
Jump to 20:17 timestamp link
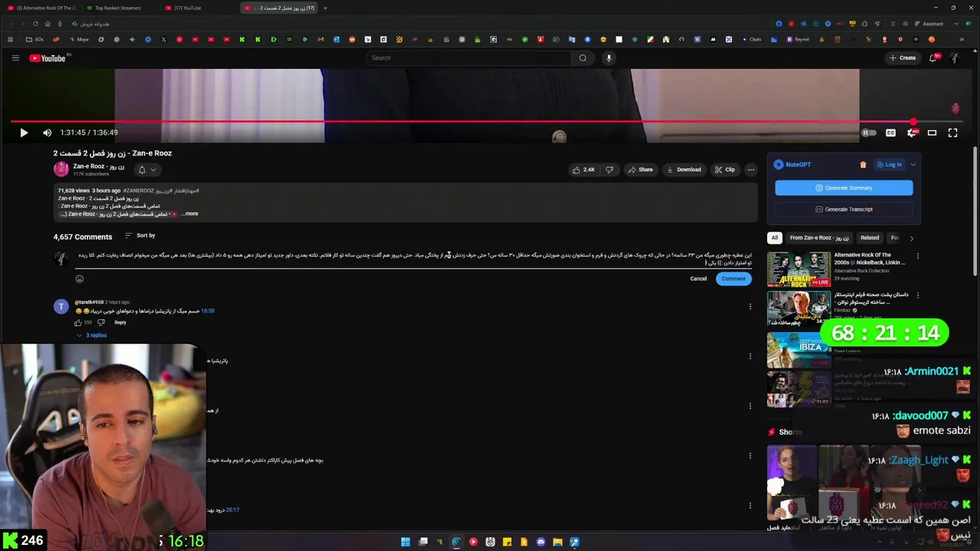(x=233, y=510)
